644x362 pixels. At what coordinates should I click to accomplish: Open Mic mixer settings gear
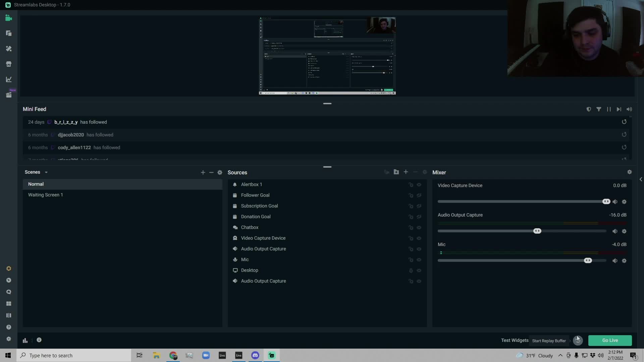[624, 261]
